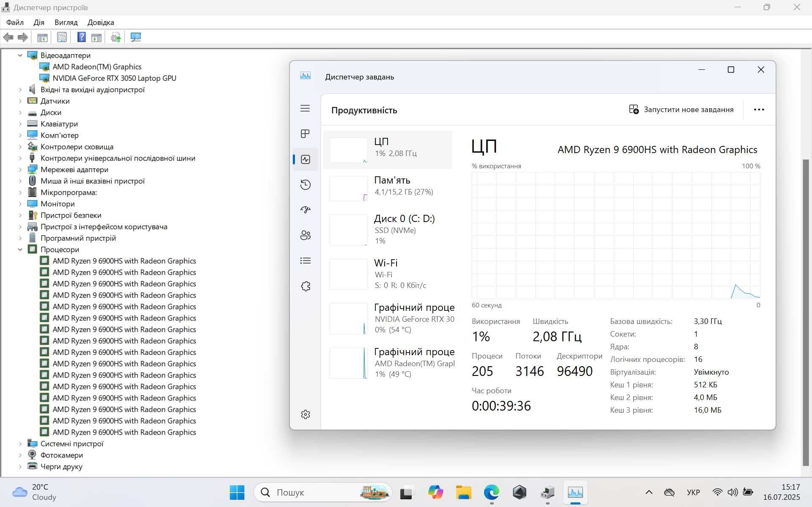Open Task Manager hamburger navigation menu

point(305,109)
